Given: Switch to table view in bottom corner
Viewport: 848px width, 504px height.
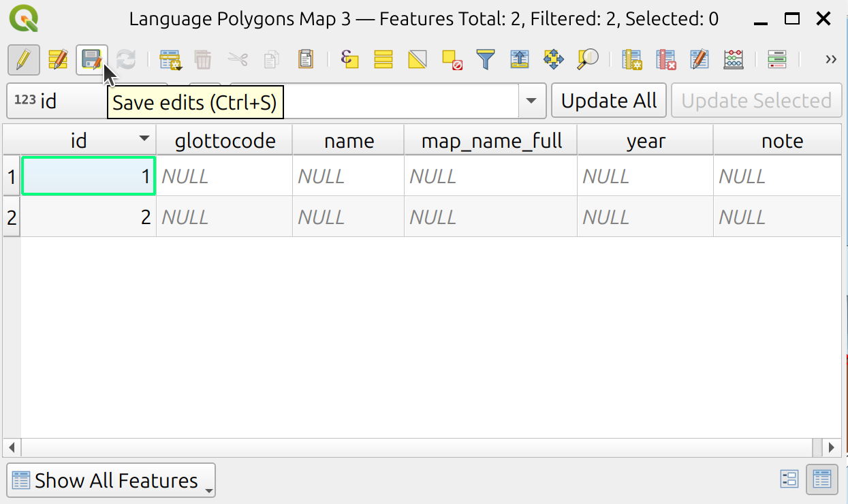Looking at the screenshot, I should [x=821, y=479].
